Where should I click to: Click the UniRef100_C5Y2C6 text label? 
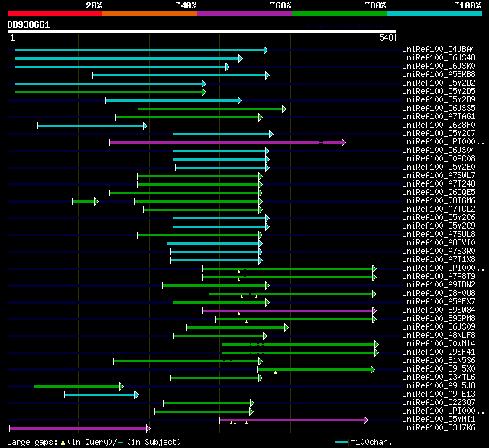click(439, 218)
